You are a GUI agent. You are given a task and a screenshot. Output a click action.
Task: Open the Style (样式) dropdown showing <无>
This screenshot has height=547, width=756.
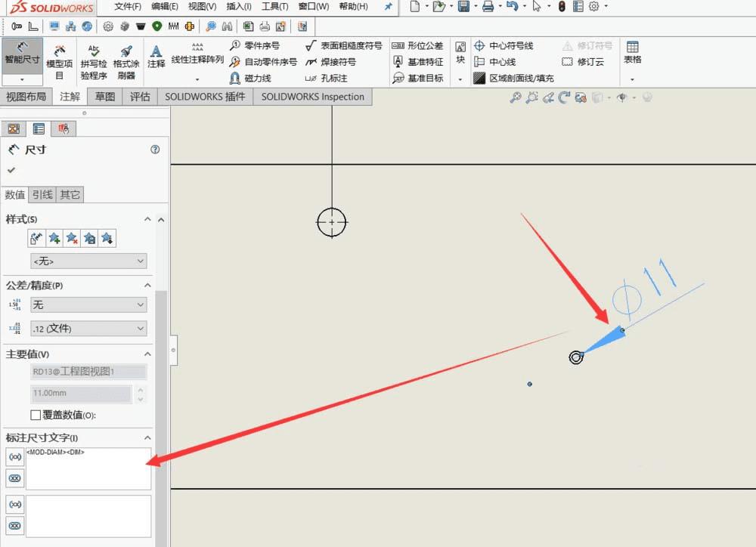pyautogui.click(x=88, y=261)
